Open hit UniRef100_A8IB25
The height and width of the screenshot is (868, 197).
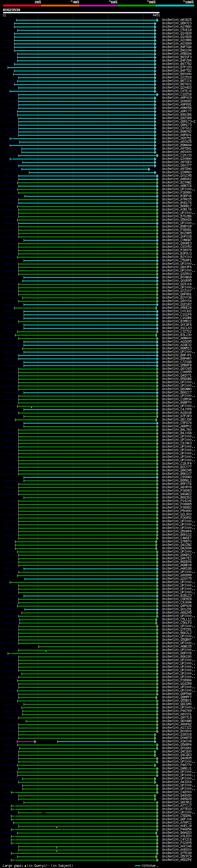pos(176,20)
